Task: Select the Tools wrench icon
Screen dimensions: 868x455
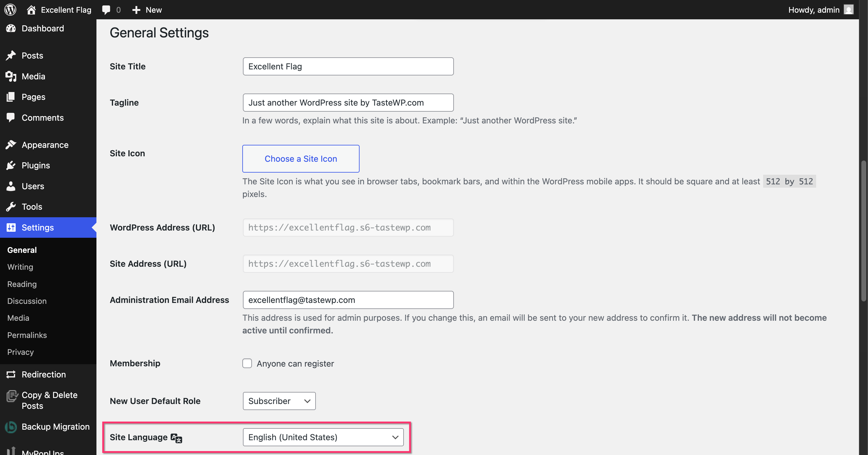Action: [x=11, y=206]
